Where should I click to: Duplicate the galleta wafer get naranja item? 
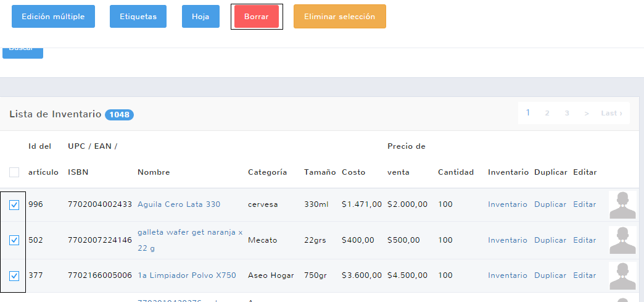coord(550,240)
